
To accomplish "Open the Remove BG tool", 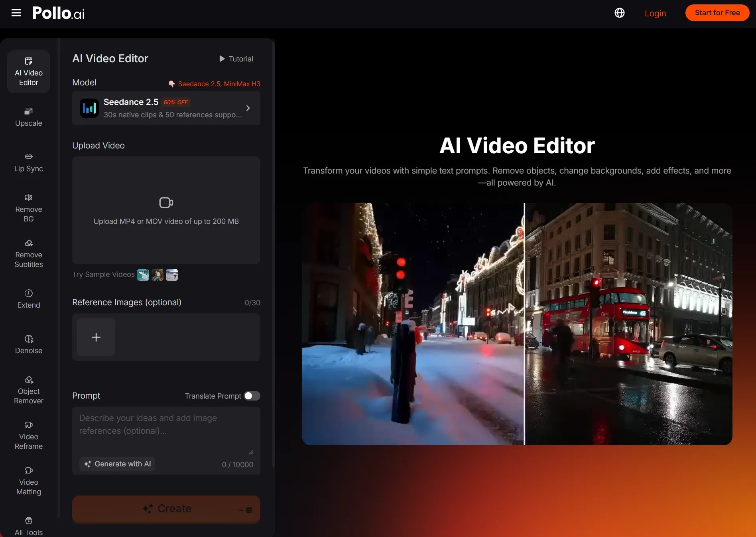I will [x=29, y=208].
